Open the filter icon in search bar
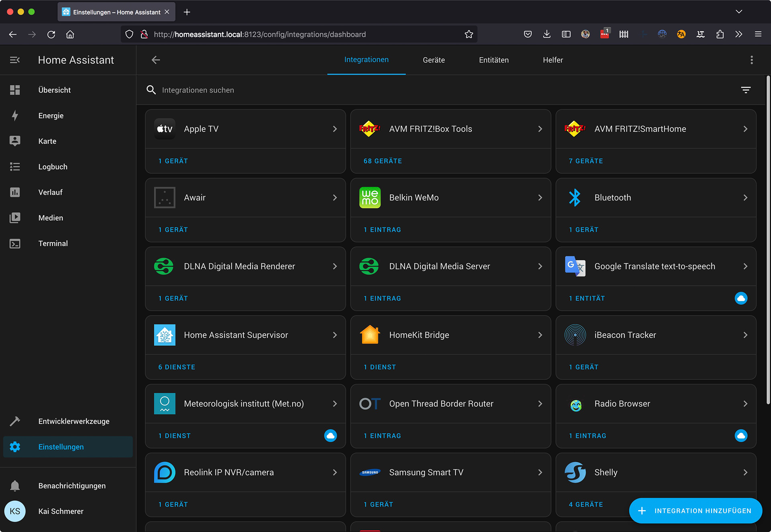Image resolution: width=771 pixels, height=532 pixels. pyautogui.click(x=745, y=90)
